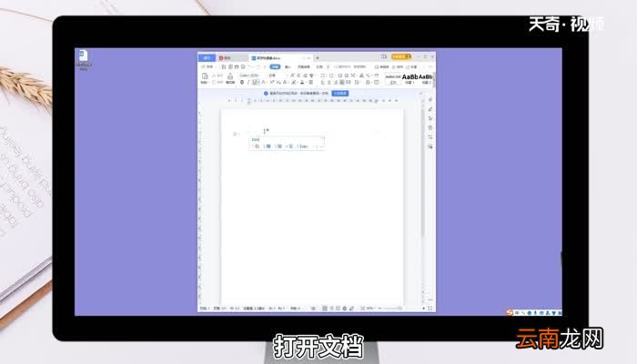Viewport: 637px width, 364px height.
Task: Toggle Bold formatting
Action: coord(242,82)
